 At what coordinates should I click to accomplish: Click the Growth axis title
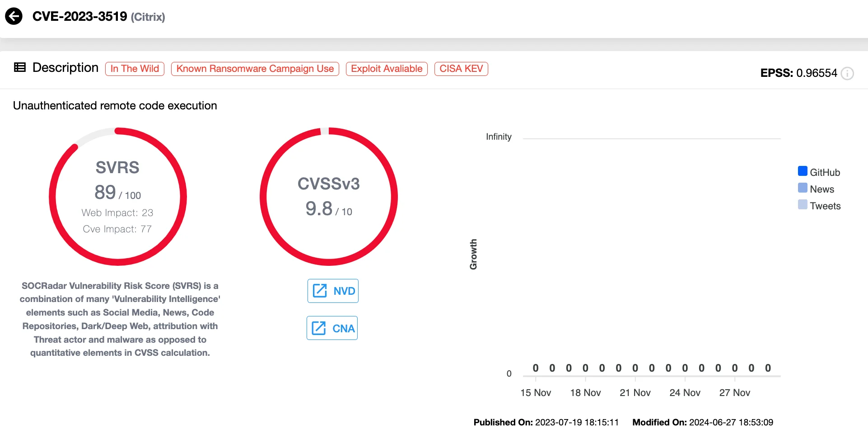(x=473, y=255)
